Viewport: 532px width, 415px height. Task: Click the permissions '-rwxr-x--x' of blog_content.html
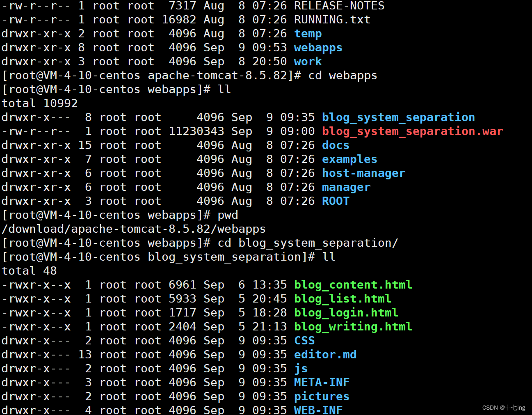pos(36,285)
